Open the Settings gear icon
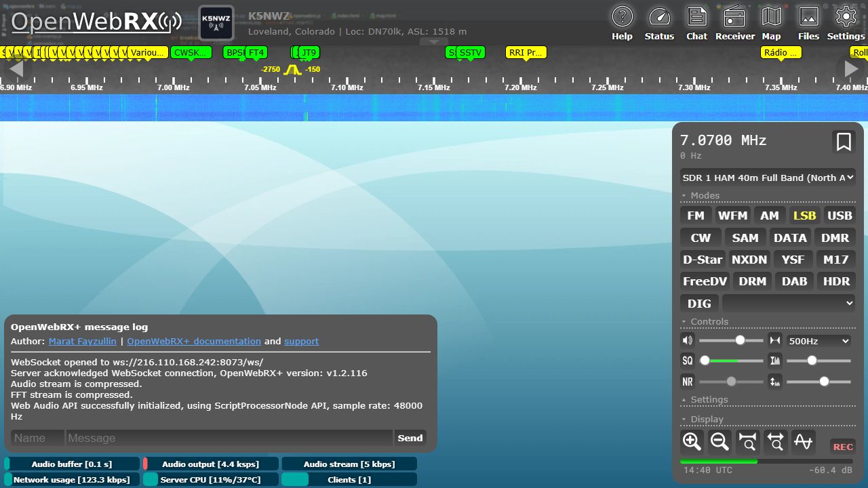 point(846,23)
